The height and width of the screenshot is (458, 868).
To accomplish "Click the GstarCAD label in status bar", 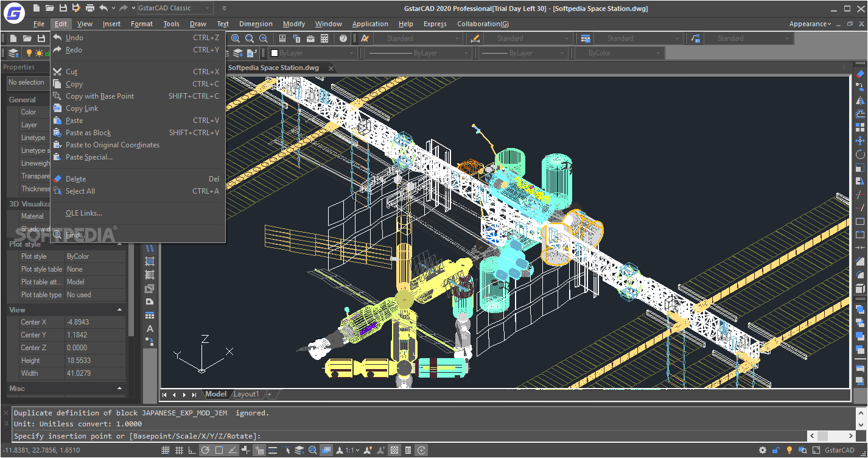I will tap(839, 451).
